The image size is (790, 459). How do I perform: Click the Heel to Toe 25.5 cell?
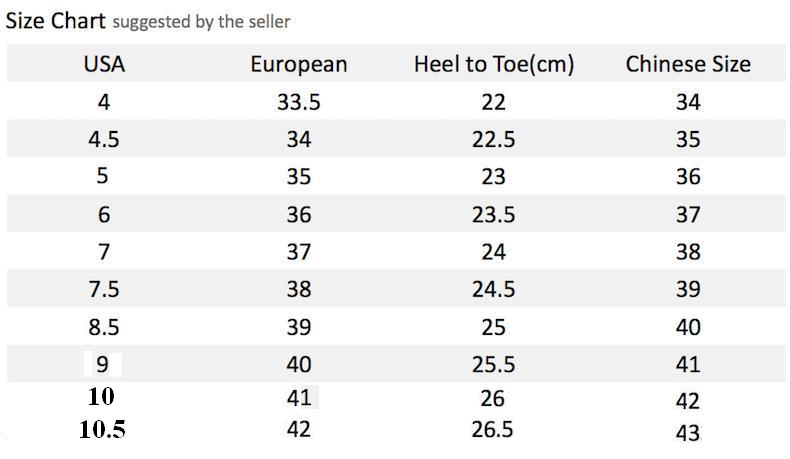pyautogui.click(x=493, y=364)
